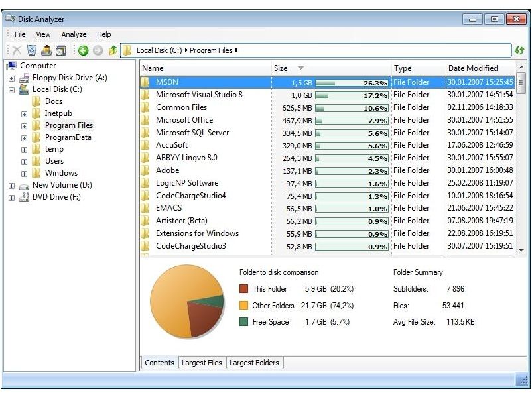Click the orange Other Folders swatch
This screenshot has width=532, height=399.
[x=243, y=306]
